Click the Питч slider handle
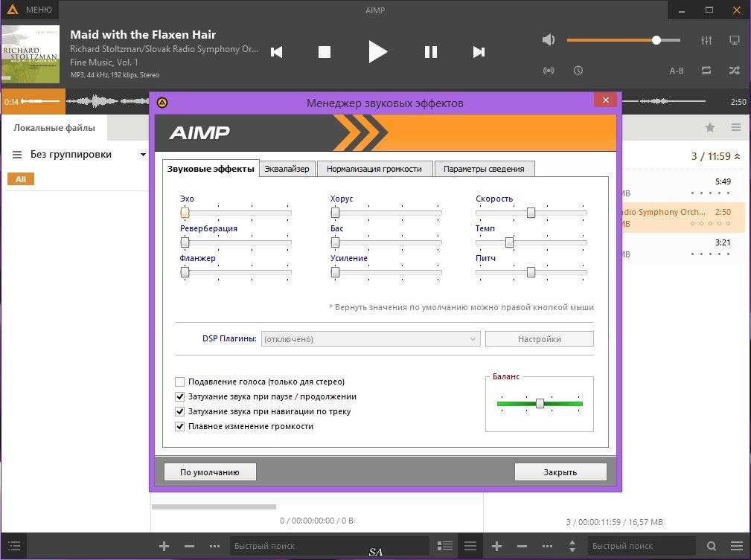Image resolution: width=751 pixels, height=560 pixels. pyautogui.click(x=531, y=272)
